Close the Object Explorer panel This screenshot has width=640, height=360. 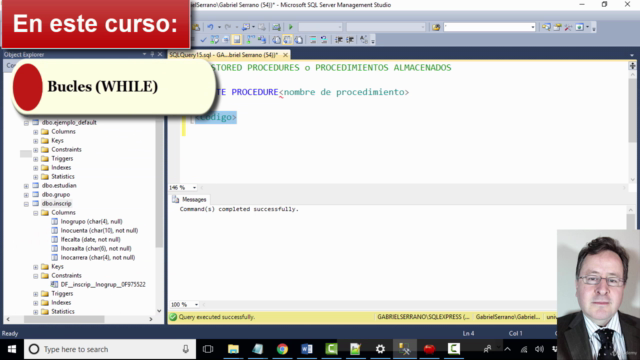tap(160, 54)
